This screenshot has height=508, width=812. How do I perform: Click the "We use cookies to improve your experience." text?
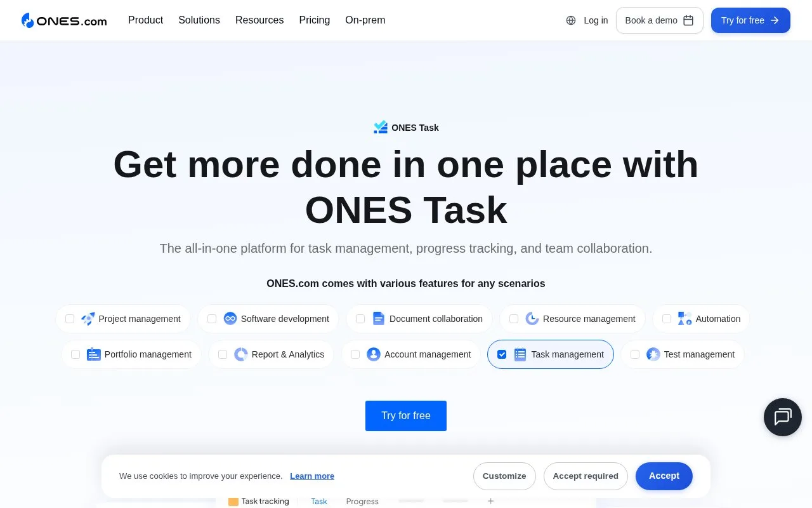[201, 476]
